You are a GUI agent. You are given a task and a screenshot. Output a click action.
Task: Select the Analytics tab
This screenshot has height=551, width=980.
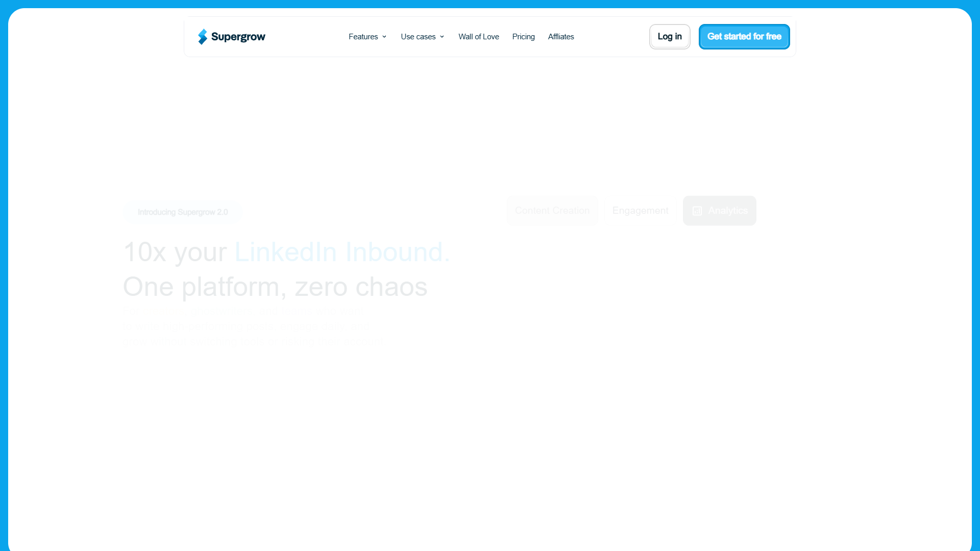point(720,211)
